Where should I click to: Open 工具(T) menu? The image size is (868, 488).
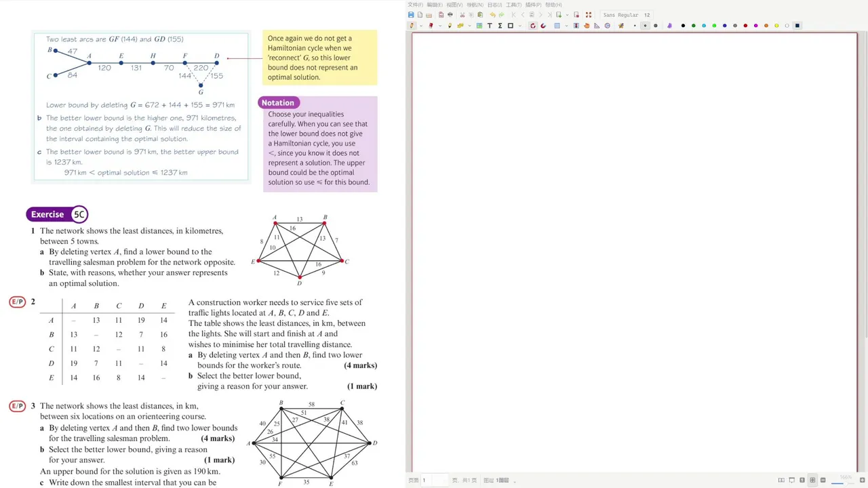point(514,5)
